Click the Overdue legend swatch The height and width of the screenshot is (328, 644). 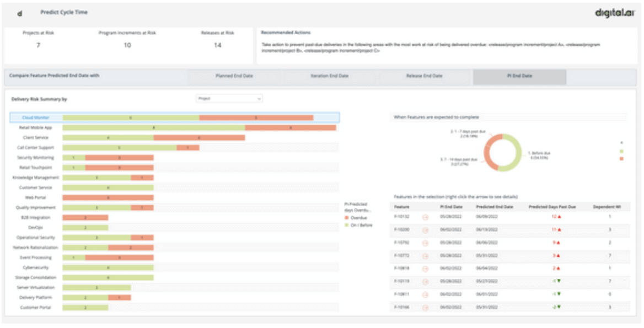(x=347, y=218)
